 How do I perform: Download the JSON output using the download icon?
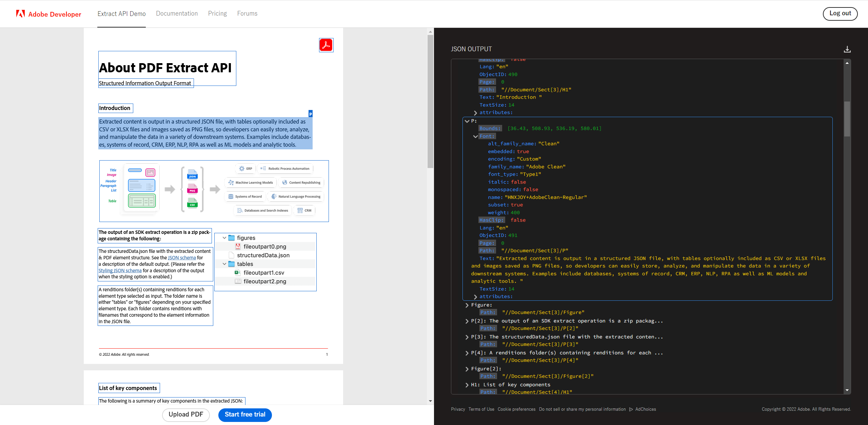[x=847, y=49]
